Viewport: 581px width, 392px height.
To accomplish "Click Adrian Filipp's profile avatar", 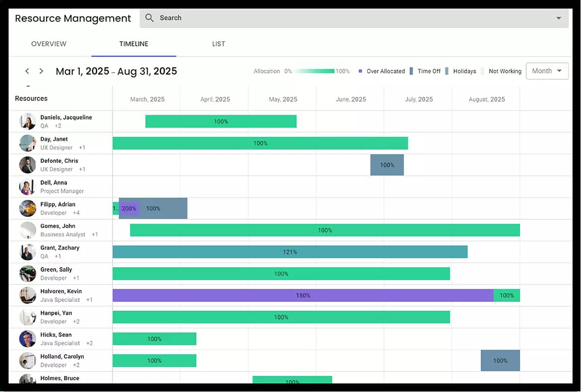I will [28, 208].
